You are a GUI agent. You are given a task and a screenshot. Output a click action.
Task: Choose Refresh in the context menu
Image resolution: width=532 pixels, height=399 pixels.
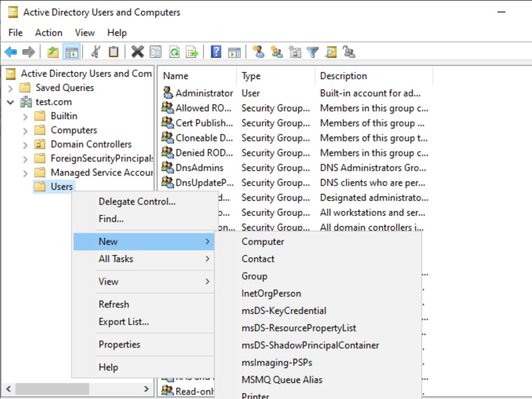pyautogui.click(x=144, y=304)
